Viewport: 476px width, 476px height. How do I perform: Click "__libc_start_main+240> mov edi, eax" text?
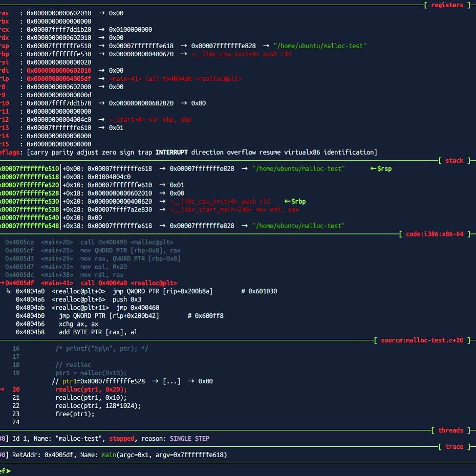(234, 209)
